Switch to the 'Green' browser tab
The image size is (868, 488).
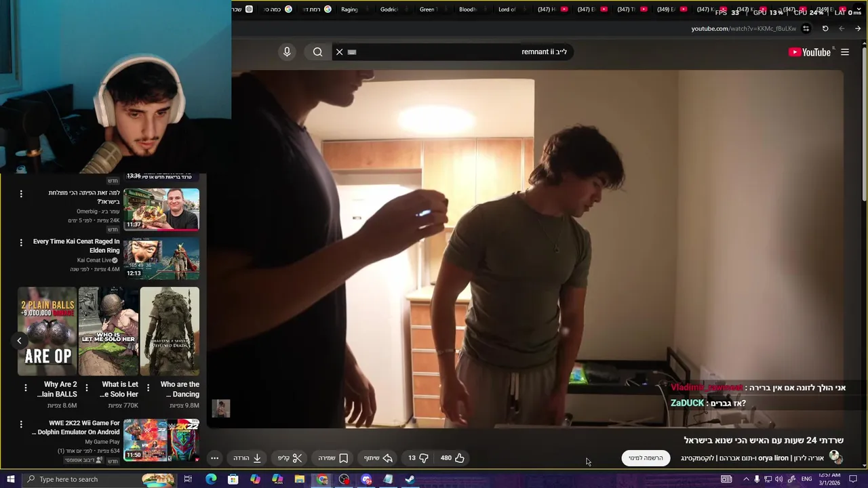[x=429, y=9]
